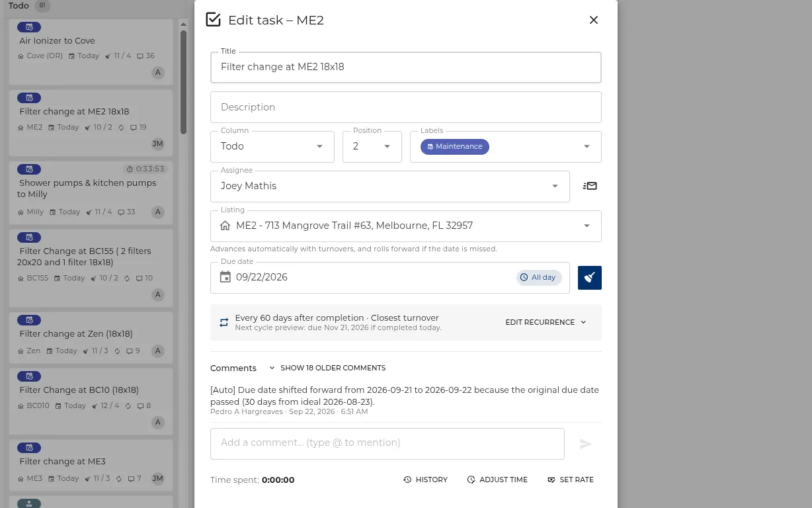This screenshot has height=508, width=812.
Task: Click the Cove (OR) listing tag
Action: tap(40, 56)
